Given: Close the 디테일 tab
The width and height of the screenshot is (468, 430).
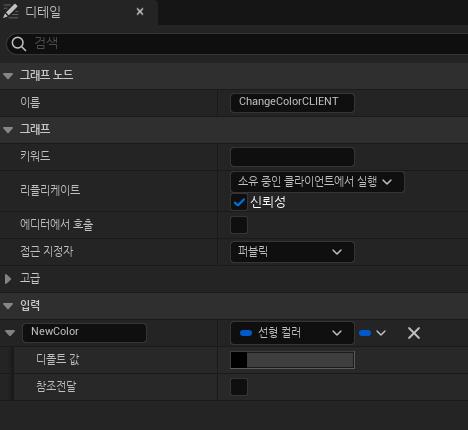Looking at the screenshot, I should coord(140,12).
